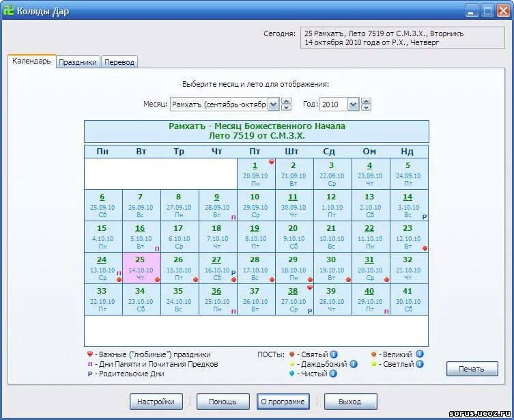Click the Нд weekday column header

click(407, 152)
